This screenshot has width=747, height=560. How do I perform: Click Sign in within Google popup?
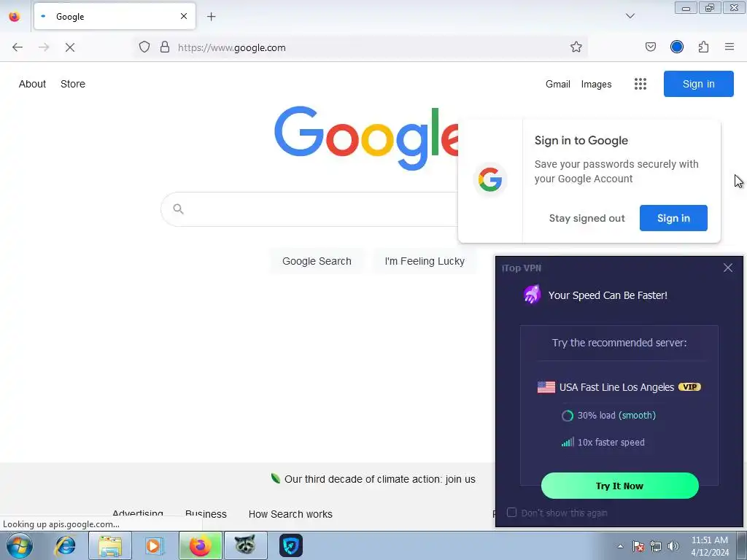pos(673,218)
